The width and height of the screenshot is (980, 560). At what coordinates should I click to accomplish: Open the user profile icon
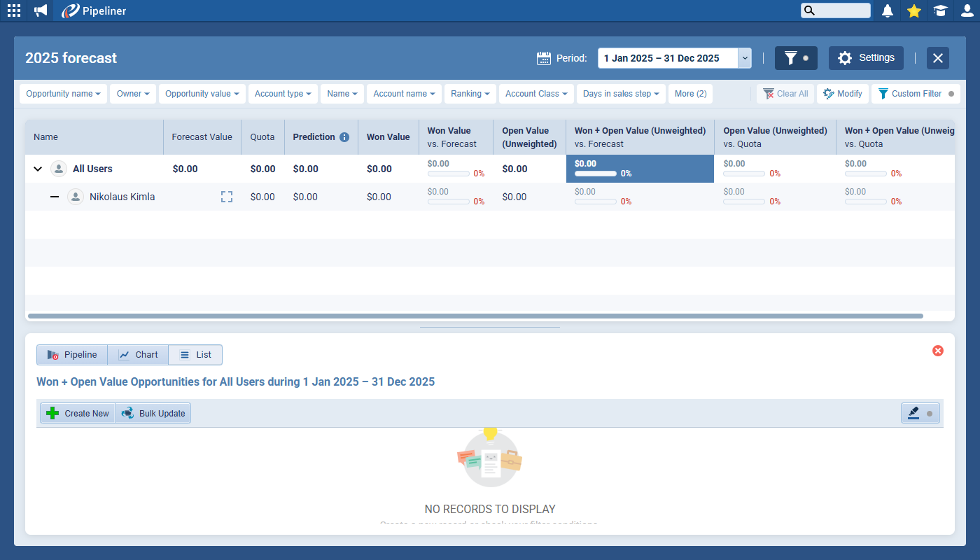tap(967, 10)
